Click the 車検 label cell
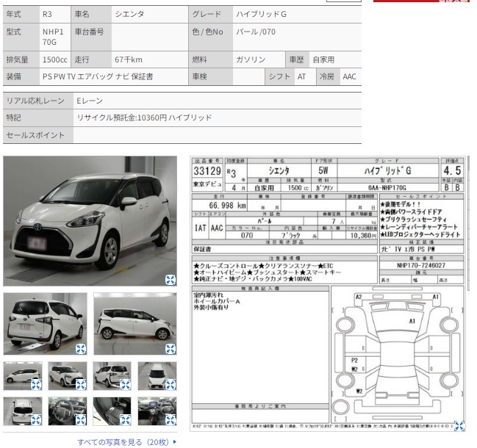Image resolution: width=477 pixels, height=448 pixels. (x=210, y=76)
